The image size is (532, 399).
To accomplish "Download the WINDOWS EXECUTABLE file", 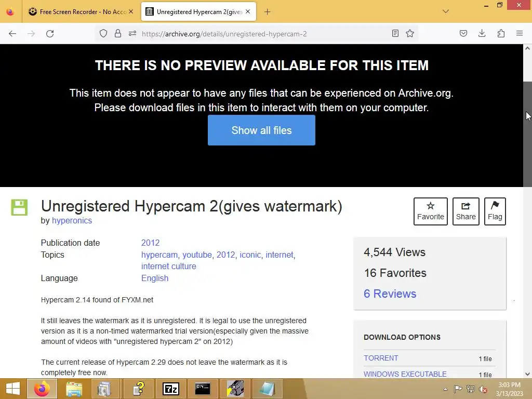I will coord(405,374).
